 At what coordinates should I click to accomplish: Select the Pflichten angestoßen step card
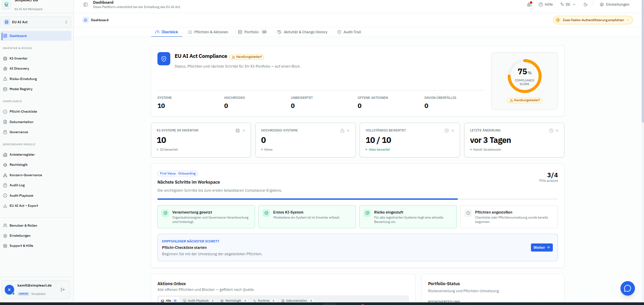509,217
